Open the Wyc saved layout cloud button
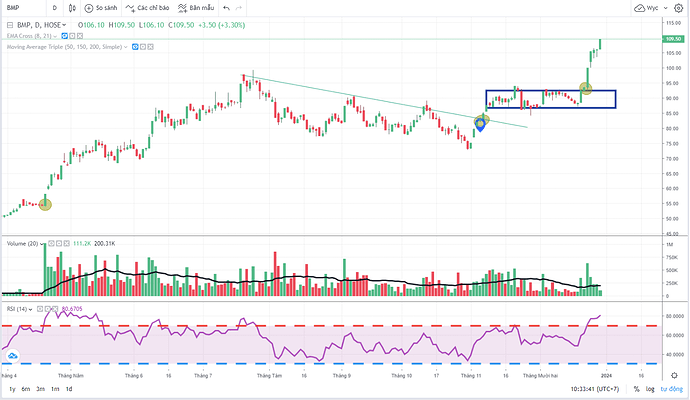This screenshot has height=400, width=690. click(646, 8)
